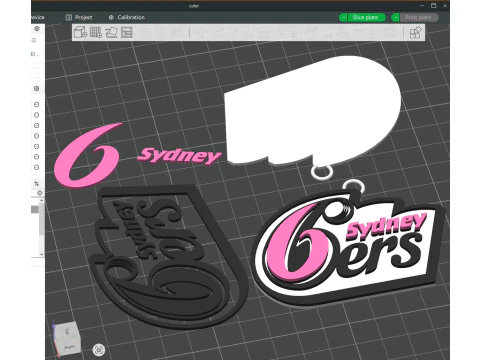Viewport: 480px width, 360px height.
Task: Click the view orientation cube
Action: click(x=68, y=339)
